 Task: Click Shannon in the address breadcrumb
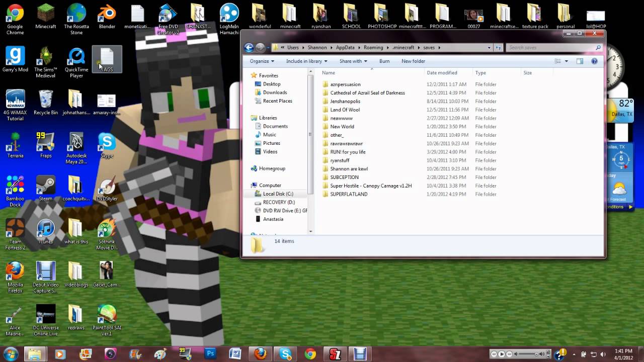coord(317,48)
